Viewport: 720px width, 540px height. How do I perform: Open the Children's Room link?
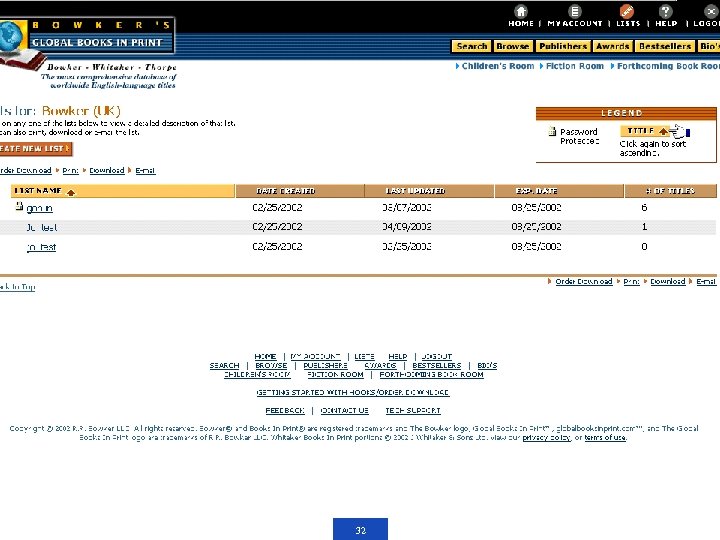[498, 66]
